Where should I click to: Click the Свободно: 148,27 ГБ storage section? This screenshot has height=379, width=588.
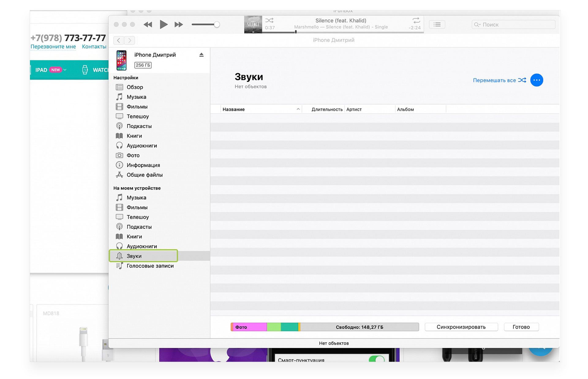pyautogui.click(x=360, y=327)
